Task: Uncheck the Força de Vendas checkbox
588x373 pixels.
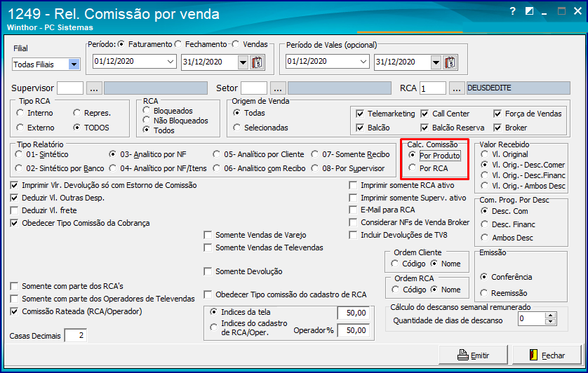Action: pos(497,114)
